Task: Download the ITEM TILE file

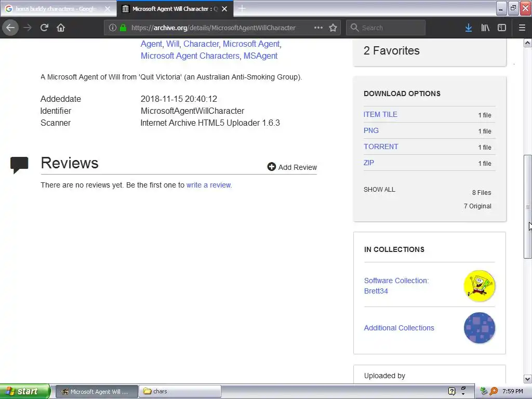Action: coord(380,114)
